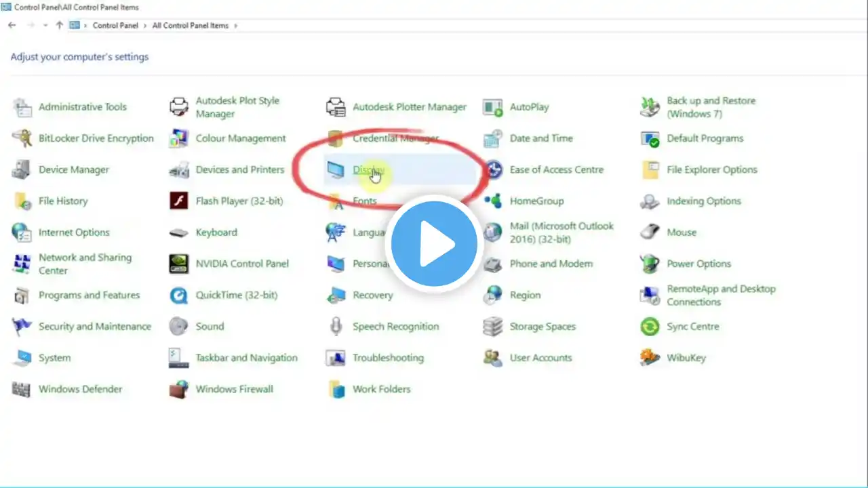868x488 pixels.
Task: Click the Windows Defender link
Action: (81, 389)
